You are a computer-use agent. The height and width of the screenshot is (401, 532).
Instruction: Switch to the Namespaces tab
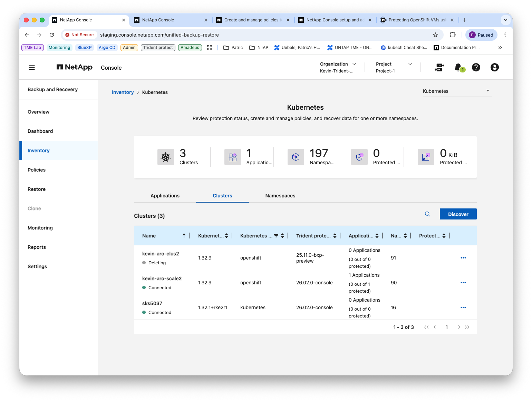tap(280, 196)
